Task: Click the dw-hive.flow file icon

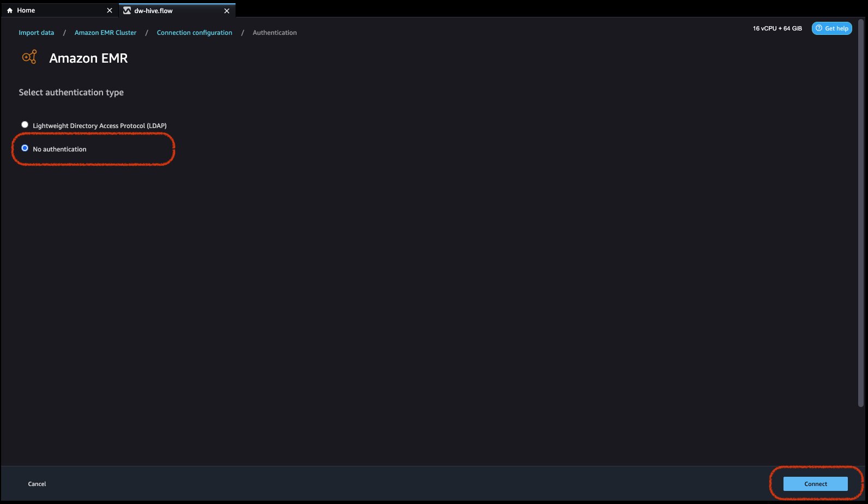Action: [x=127, y=10]
